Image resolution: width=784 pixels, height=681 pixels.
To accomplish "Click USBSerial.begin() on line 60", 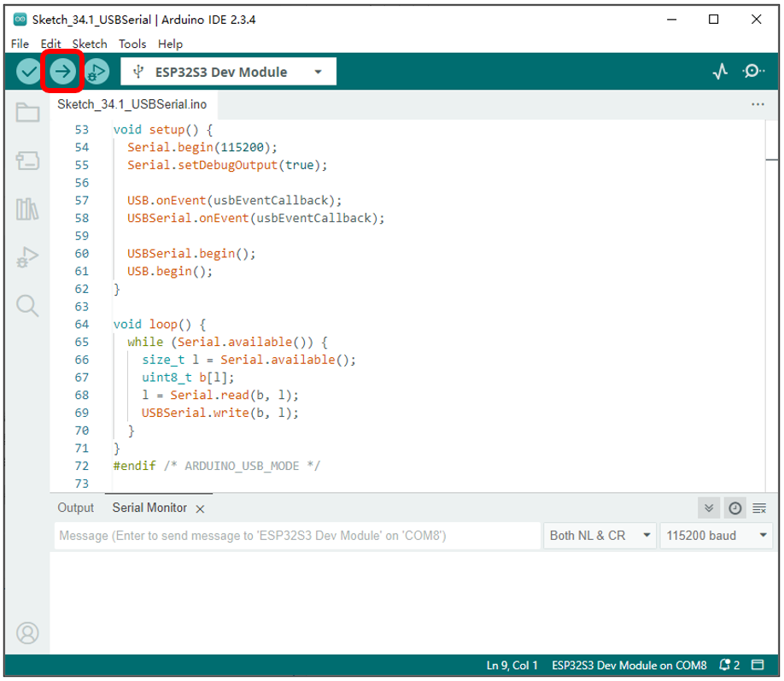I will click(x=191, y=254).
